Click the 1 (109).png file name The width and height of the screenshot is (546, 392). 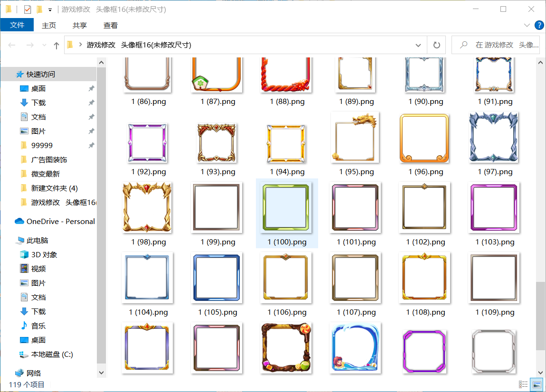click(495, 312)
